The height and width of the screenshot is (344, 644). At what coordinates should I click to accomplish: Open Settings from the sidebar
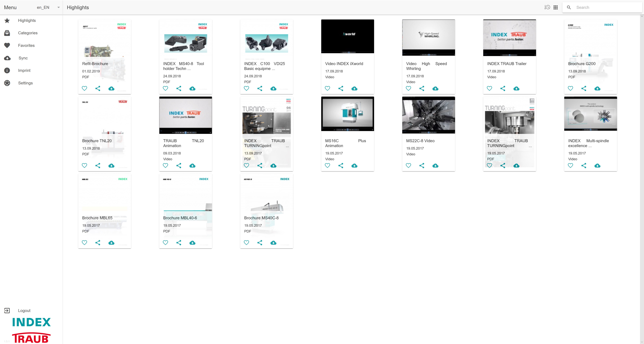pyautogui.click(x=25, y=83)
